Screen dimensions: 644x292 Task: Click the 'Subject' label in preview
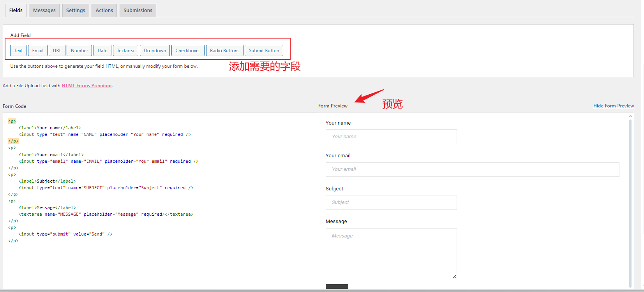[x=334, y=188]
